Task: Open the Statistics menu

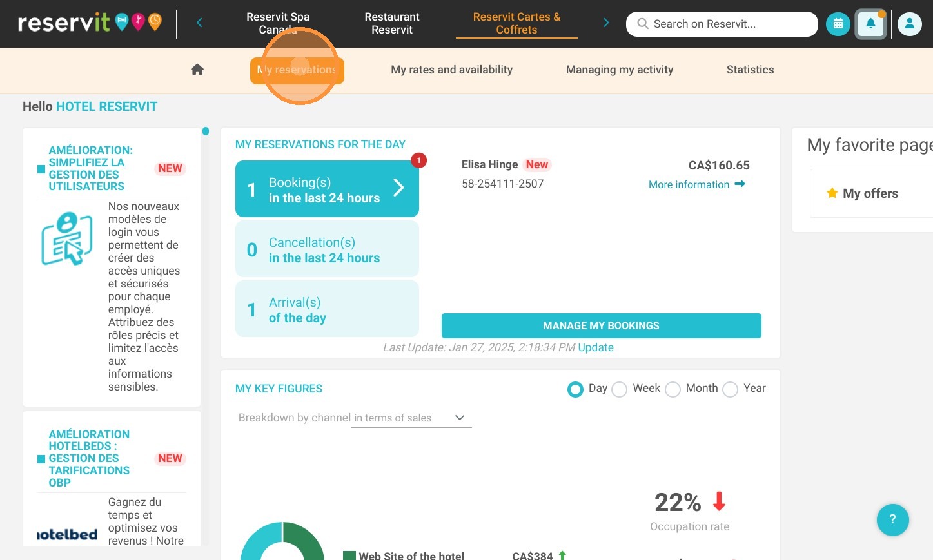Action: click(750, 70)
